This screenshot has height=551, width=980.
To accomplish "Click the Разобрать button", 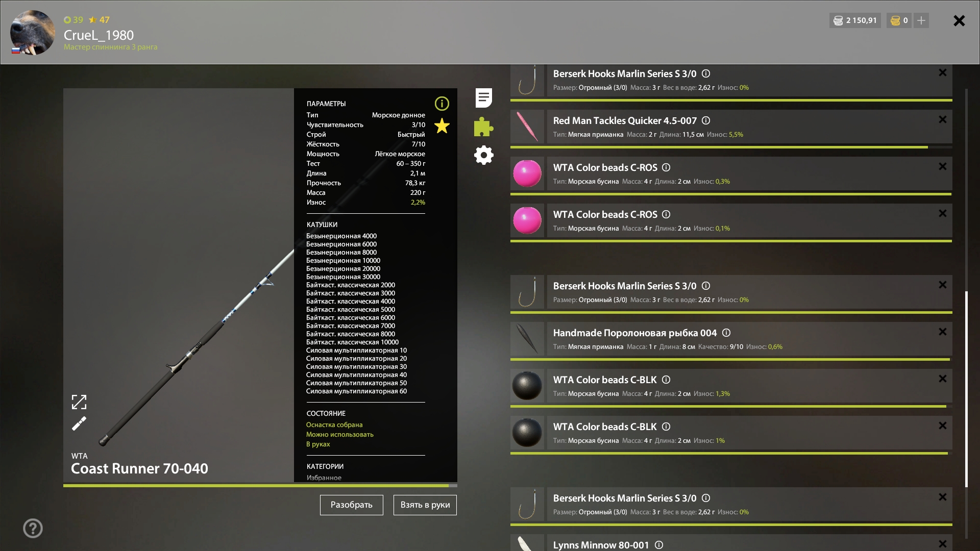I will (x=351, y=505).
